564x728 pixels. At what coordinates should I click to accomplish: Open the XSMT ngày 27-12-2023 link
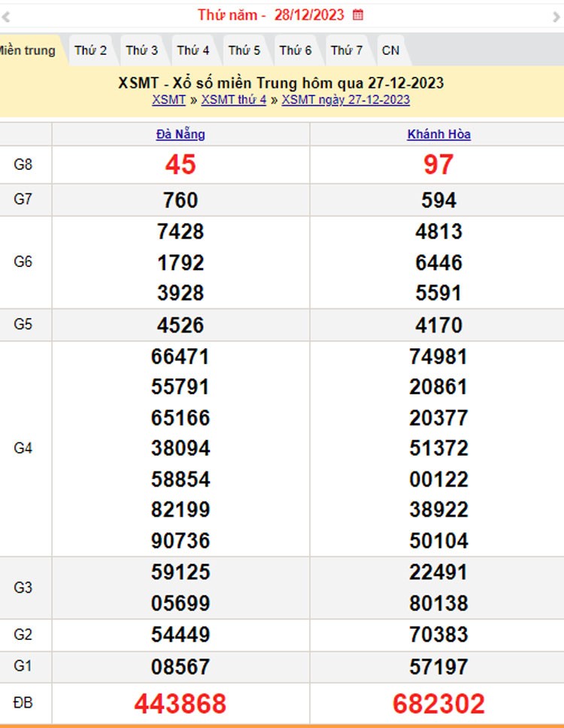(345, 100)
